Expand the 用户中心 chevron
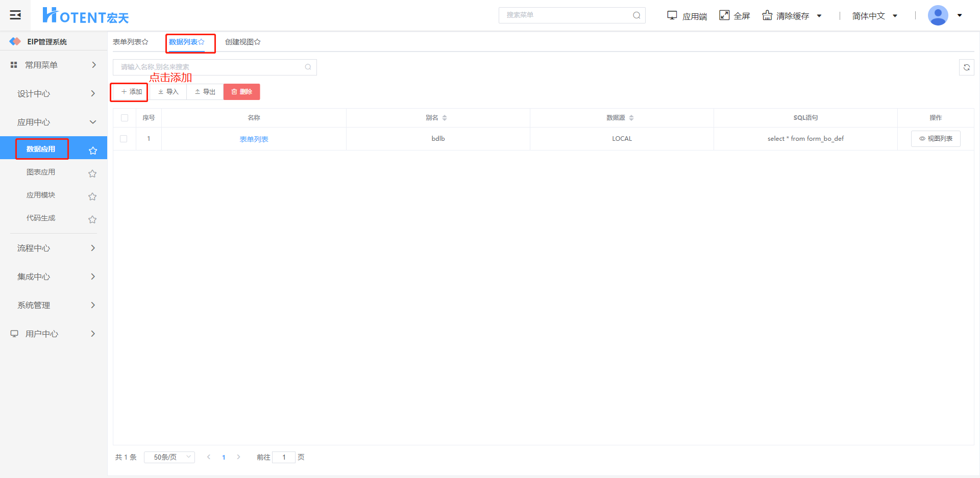The image size is (980, 478). click(x=93, y=334)
